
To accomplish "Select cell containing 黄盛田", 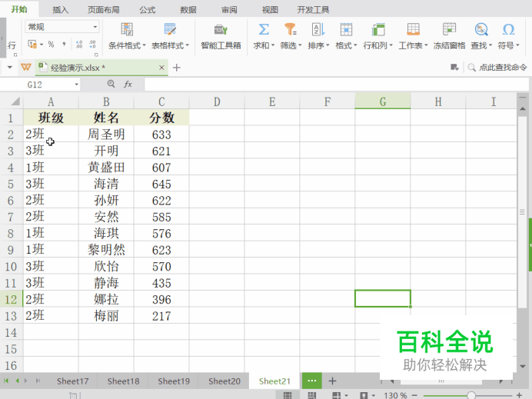I will tap(106, 168).
